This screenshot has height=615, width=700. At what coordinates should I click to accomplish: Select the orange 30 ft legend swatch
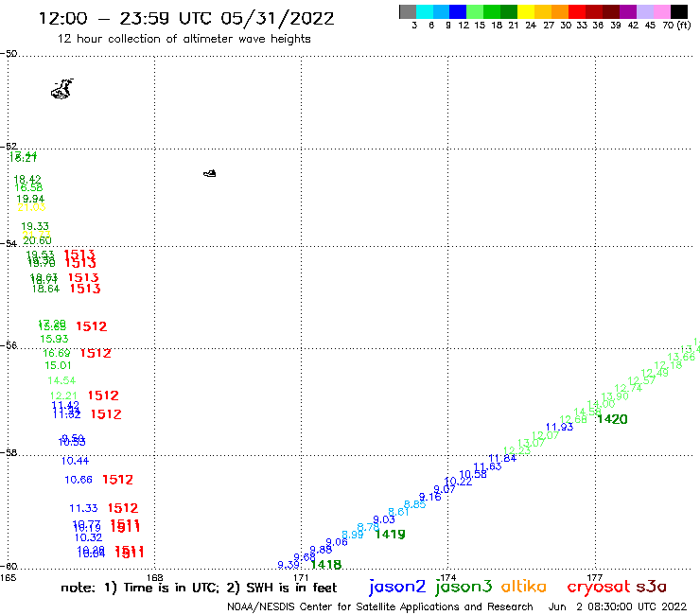pos(560,11)
